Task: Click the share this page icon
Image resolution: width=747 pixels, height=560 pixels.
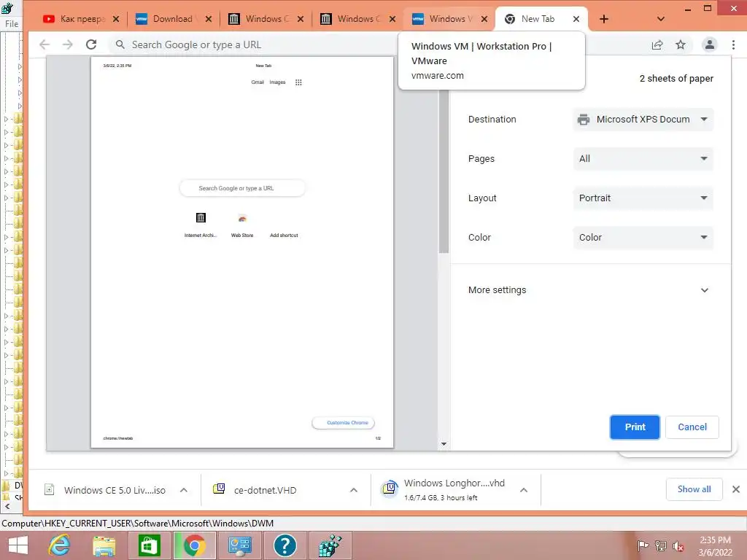Action: pyautogui.click(x=657, y=44)
